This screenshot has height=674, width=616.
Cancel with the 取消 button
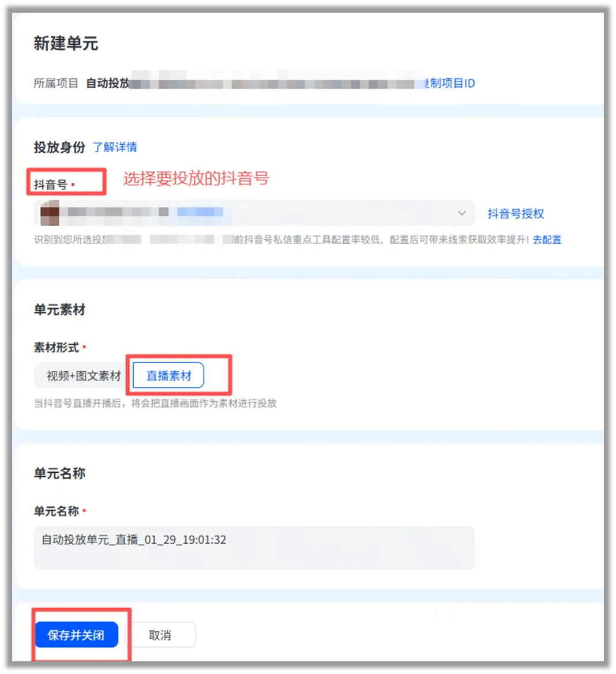160,635
